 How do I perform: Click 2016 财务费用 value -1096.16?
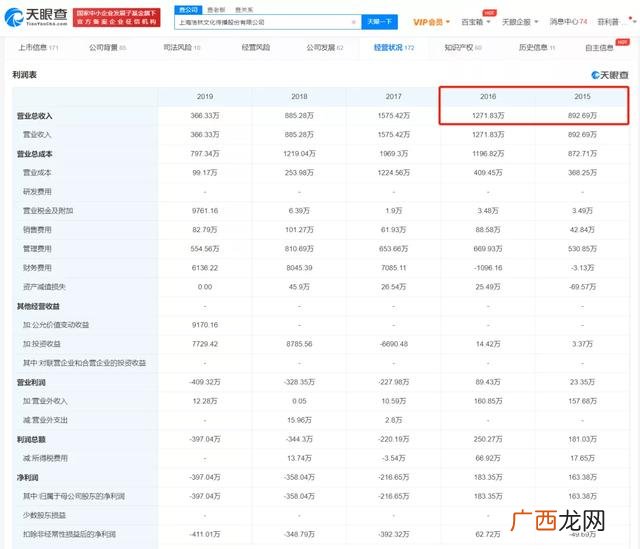488,268
